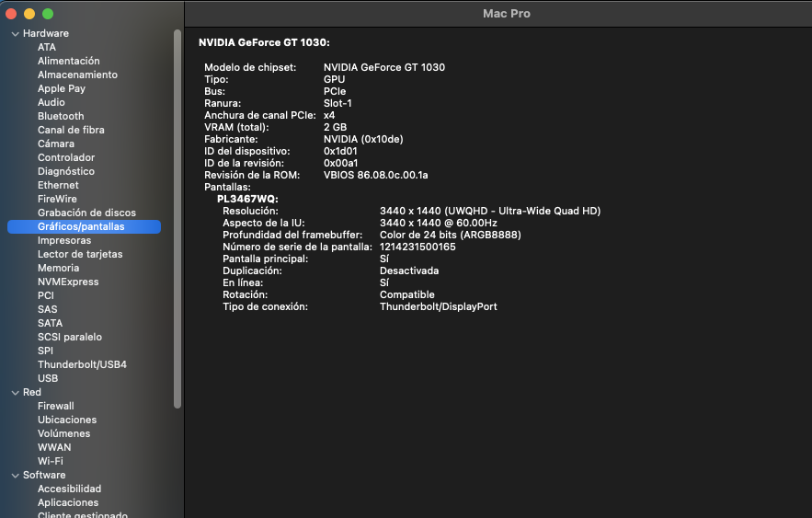Select Firewall under Red
Image resolution: width=812 pixels, height=518 pixels.
[x=55, y=406]
